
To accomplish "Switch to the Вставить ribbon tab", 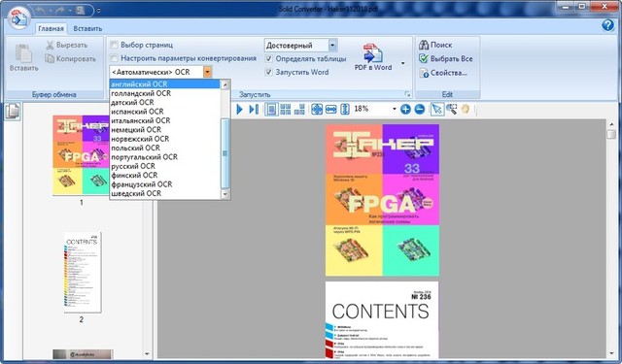I will 87,28.
